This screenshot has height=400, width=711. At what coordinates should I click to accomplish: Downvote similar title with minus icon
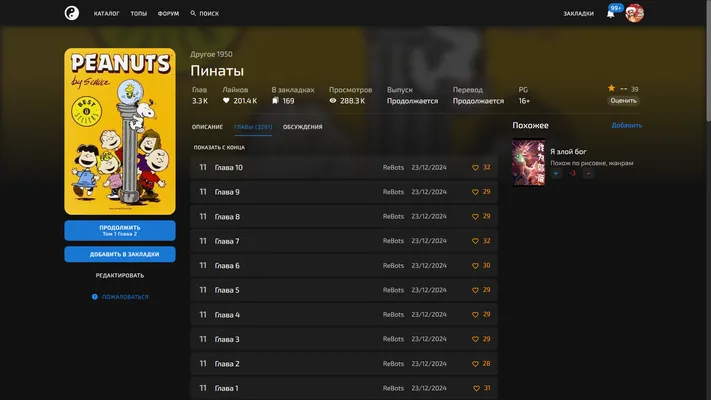point(588,173)
